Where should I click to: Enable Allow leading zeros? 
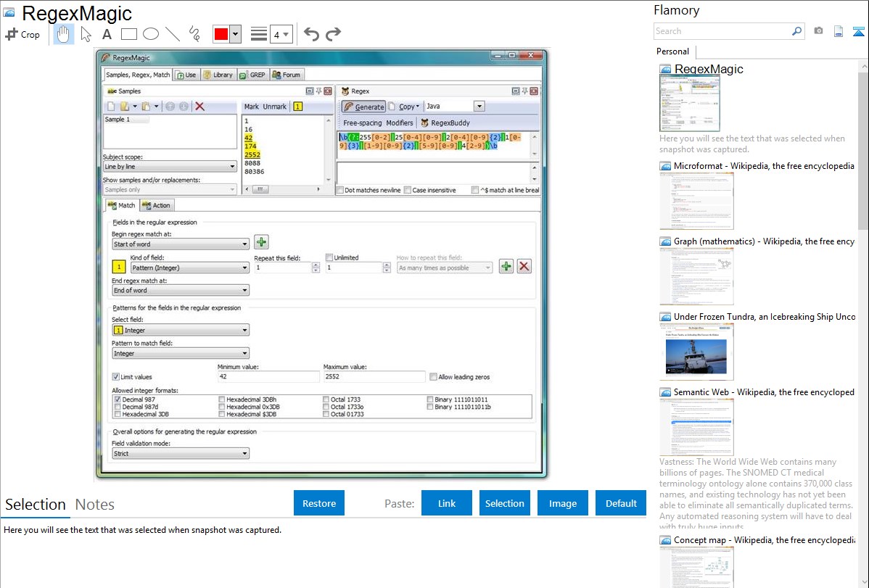433,377
